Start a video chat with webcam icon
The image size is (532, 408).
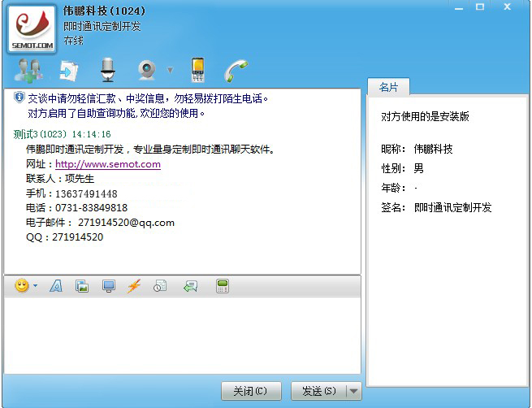pyautogui.click(x=147, y=70)
